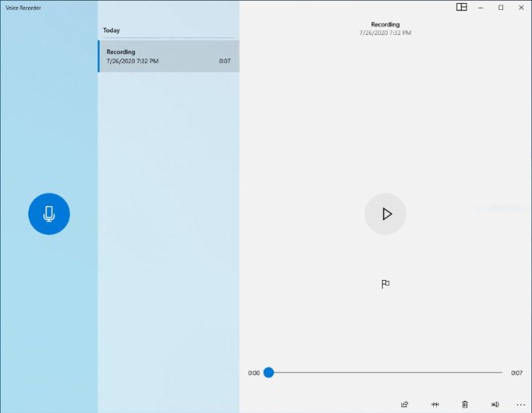
Task: Close the Voice Recorder app
Action: point(521,7)
